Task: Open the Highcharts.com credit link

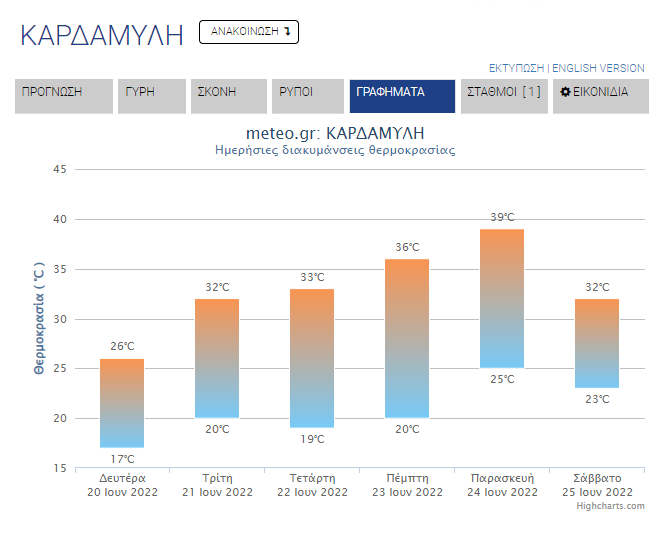Action: (610, 506)
